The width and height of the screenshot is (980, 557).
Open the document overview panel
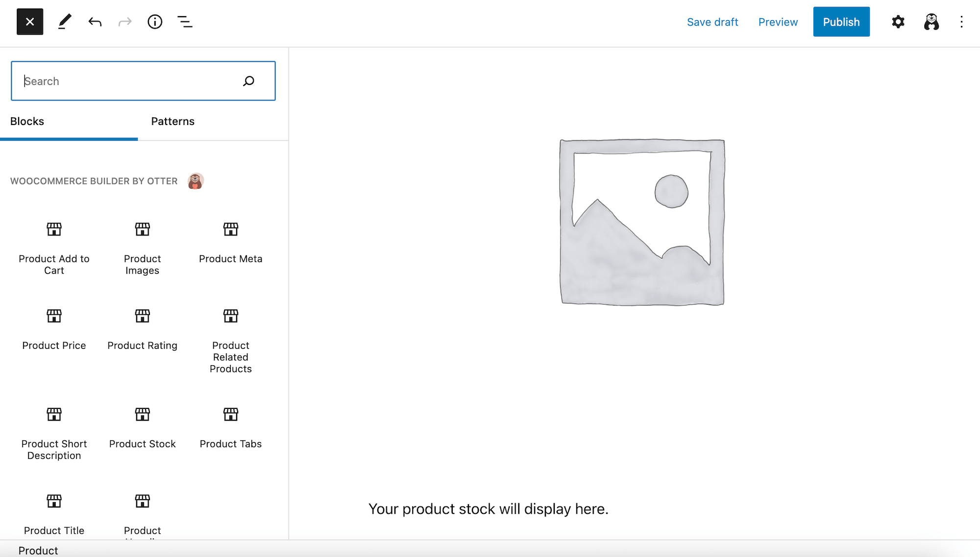point(185,22)
